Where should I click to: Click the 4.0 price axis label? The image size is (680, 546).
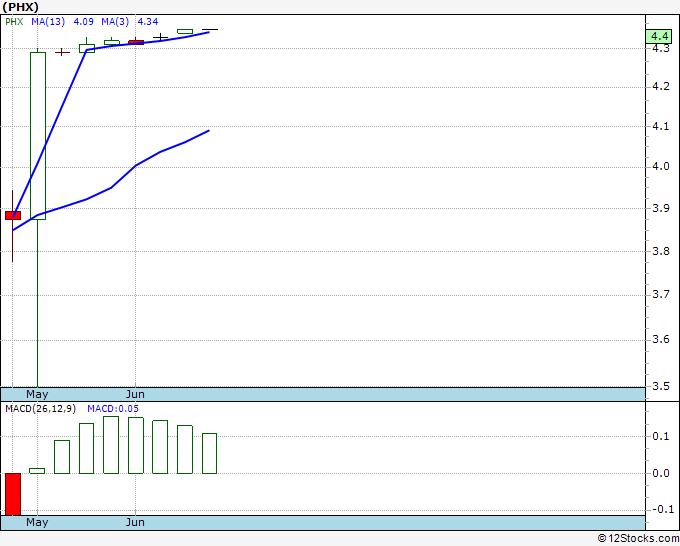(661, 167)
